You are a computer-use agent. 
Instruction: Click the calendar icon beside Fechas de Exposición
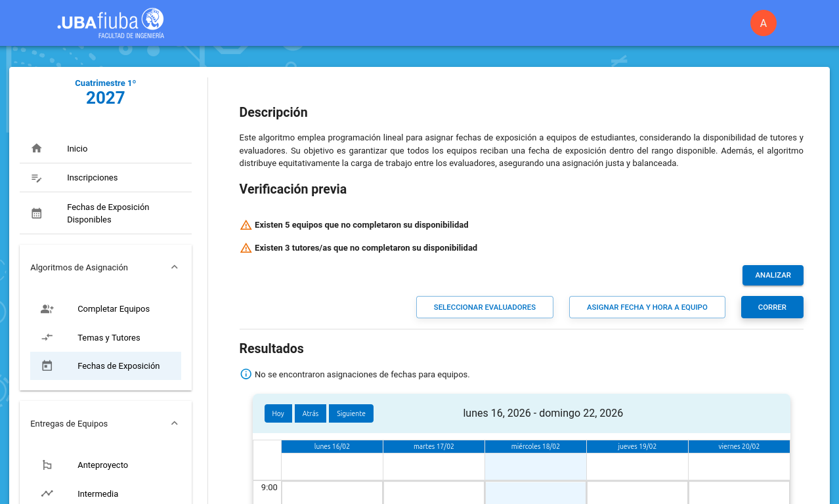pos(47,366)
